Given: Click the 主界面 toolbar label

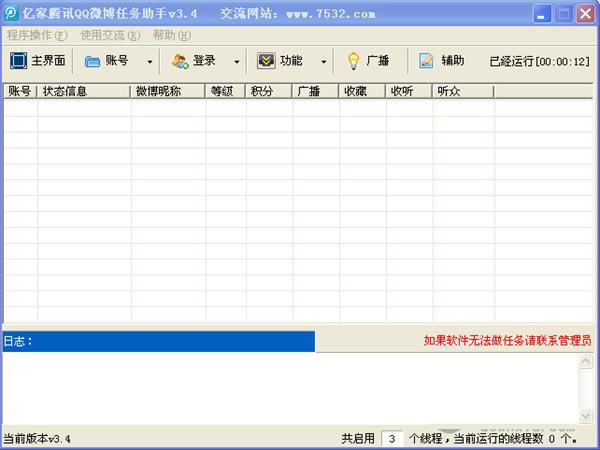Looking at the screenshot, I should click(x=48, y=60).
